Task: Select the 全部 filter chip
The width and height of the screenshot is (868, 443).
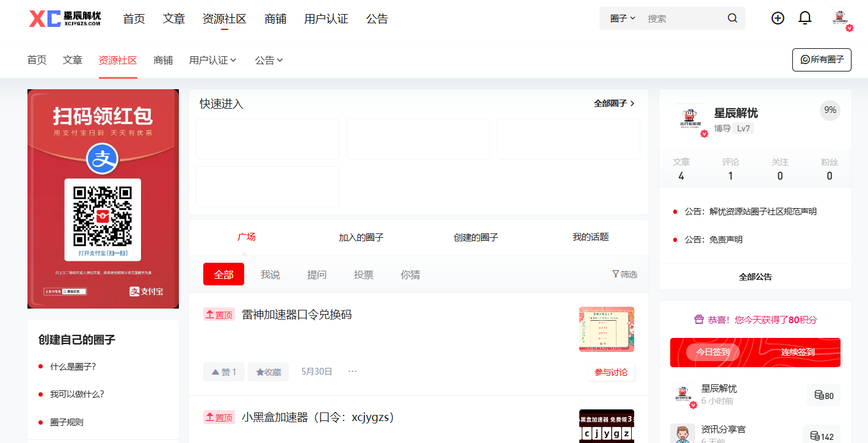Action: (x=223, y=274)
